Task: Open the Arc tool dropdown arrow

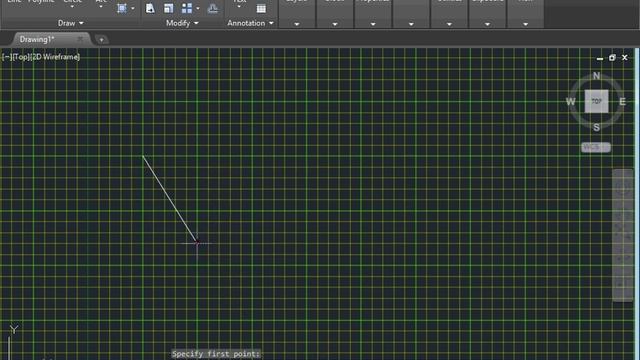Action: 101,7
